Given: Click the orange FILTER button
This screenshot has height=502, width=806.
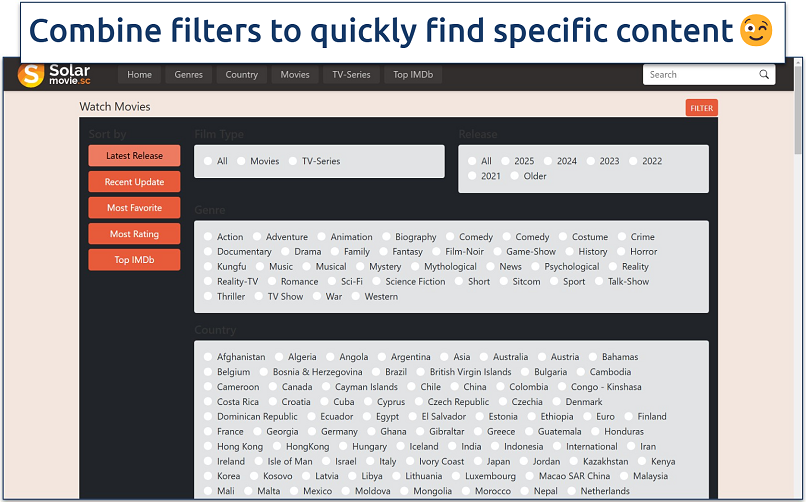Looking at the screenshot, I should click(x=701, y=108).
